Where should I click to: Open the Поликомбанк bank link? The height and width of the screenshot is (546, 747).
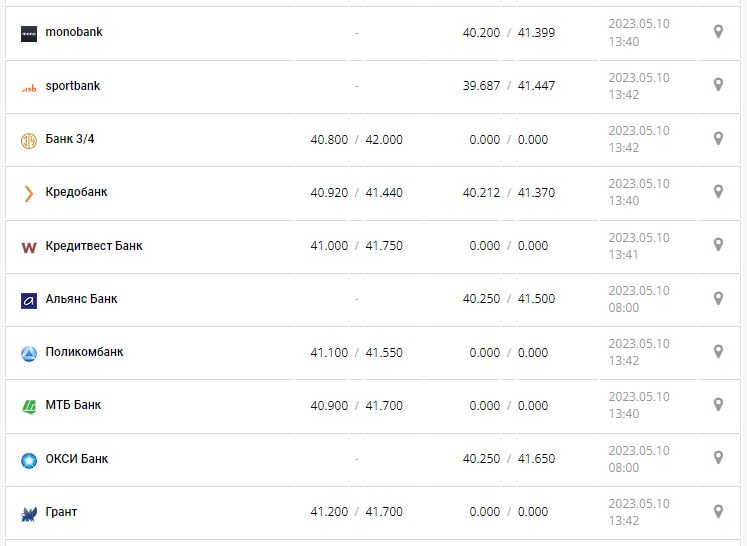(85, 352)
